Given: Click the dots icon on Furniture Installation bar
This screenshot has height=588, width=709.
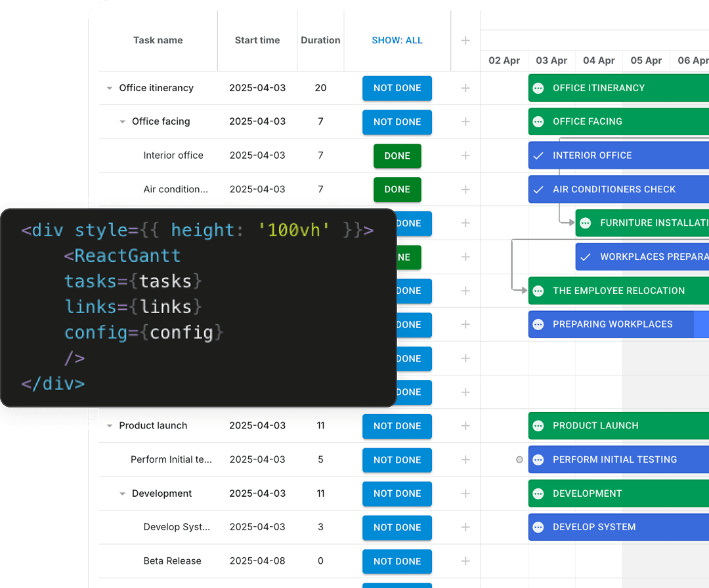Looking at the screenshot, I should (586, 223).
